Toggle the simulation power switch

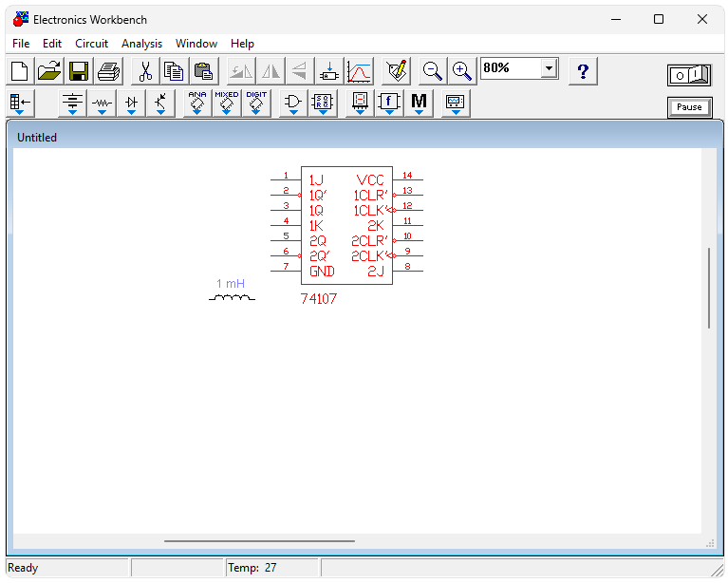click(x=689, y=75)
